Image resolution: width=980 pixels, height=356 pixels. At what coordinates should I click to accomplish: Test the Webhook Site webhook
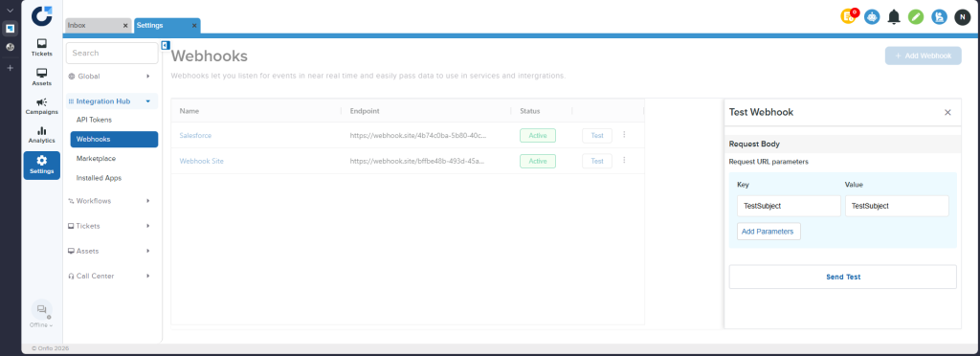tap(597, 161)
